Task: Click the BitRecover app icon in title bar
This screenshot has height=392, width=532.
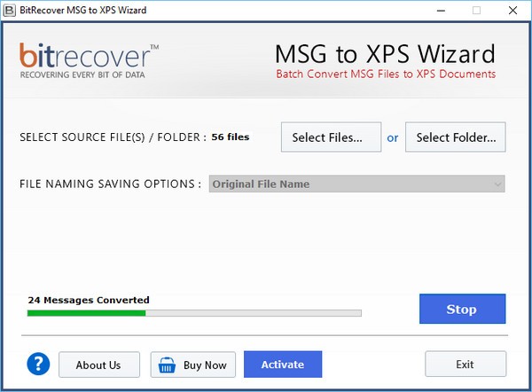Action: pos(9,11)
